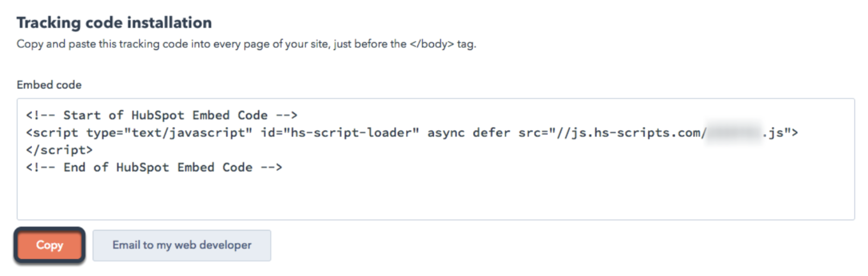
Task: Click the Start of HubSpot Embed Code comment
Action: pos(162,115)
